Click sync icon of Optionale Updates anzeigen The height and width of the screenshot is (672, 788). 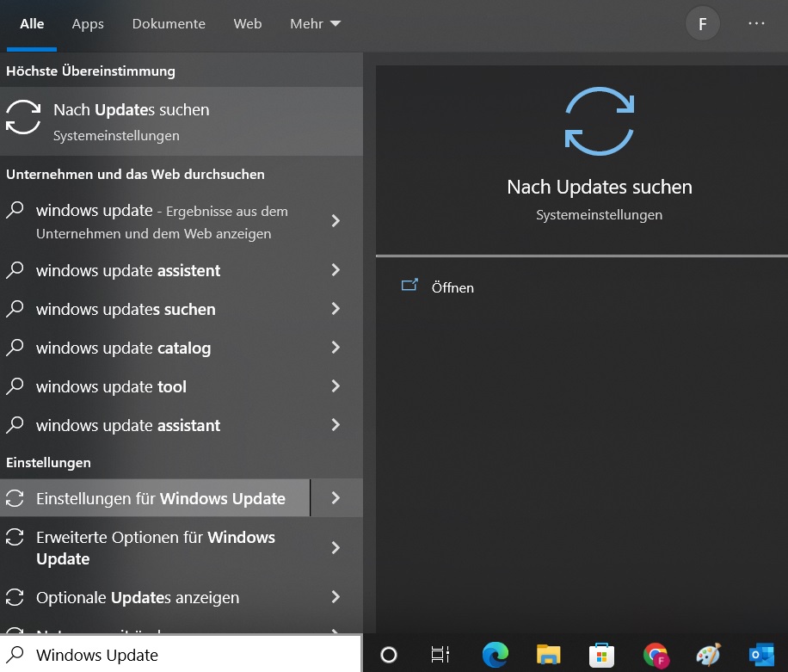[15, 597]
